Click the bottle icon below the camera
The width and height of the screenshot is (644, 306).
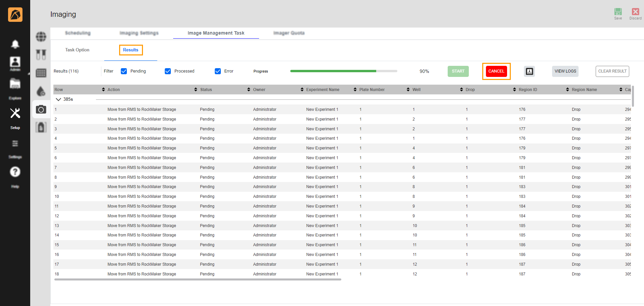[x=41, y=127]
